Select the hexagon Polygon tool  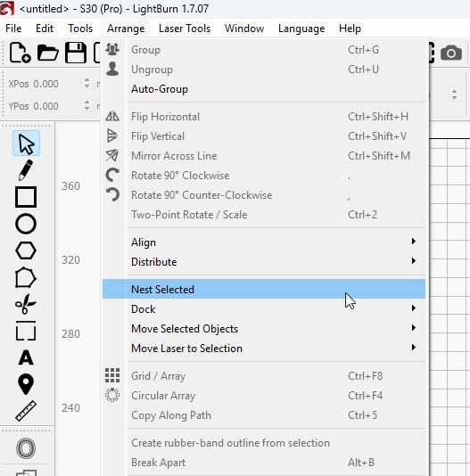pyautogui.click(x=26, y=250)
